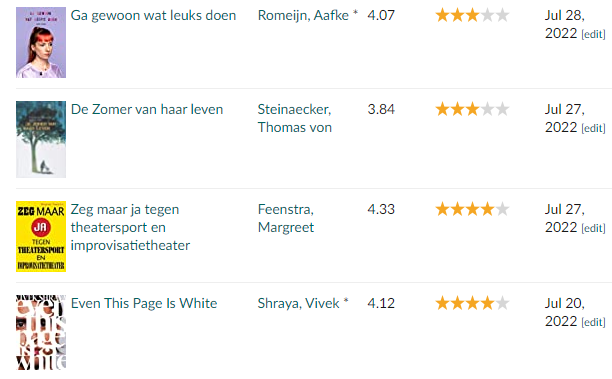Edit the Jul 20, 2022 date
This screenshot has width=612, height=379.
click(x=593, y=322)
